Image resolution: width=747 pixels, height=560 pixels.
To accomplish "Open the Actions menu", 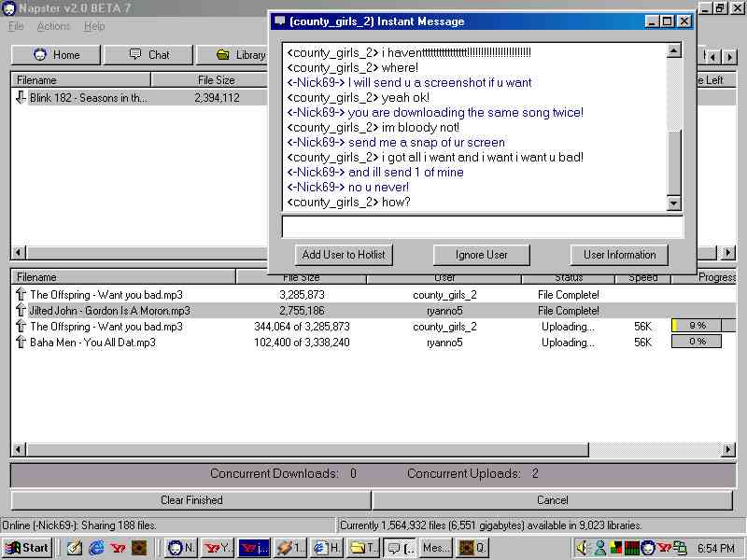I will (53, 26).
